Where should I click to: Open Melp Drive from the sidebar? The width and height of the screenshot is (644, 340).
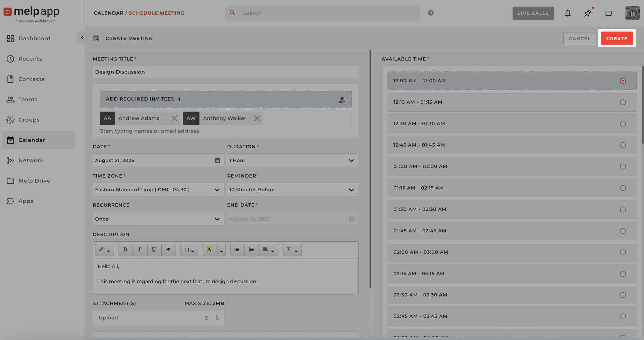(x=34, y=181)
